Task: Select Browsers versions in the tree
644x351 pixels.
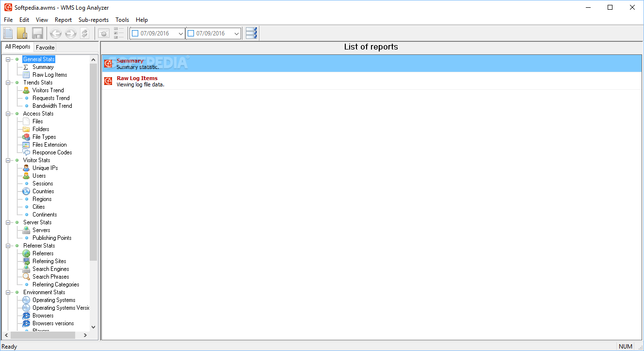Action: pos(53,323)
